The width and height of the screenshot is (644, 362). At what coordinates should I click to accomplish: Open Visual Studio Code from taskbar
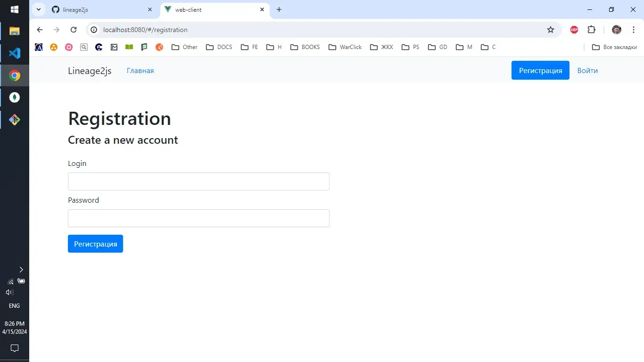(x=15, y=53)
